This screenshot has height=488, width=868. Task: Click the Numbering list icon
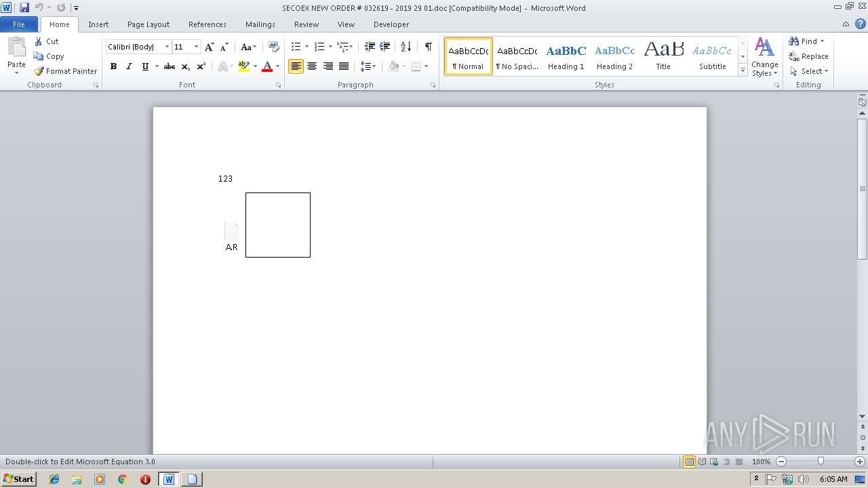tap(319, 47)
